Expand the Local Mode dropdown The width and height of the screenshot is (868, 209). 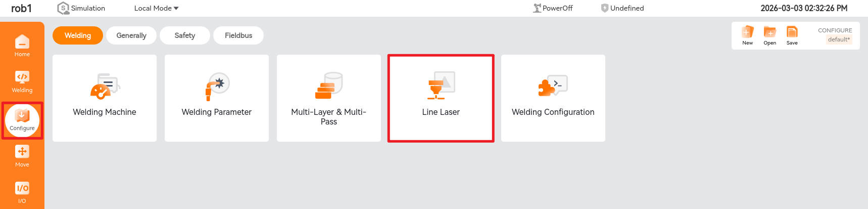point(156,8)
